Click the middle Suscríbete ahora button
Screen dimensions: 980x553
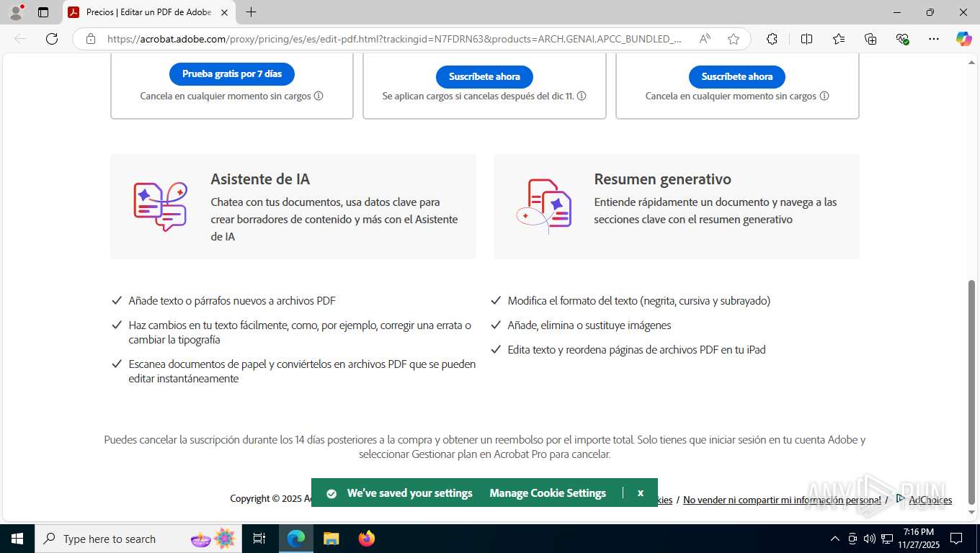[484, 76]
